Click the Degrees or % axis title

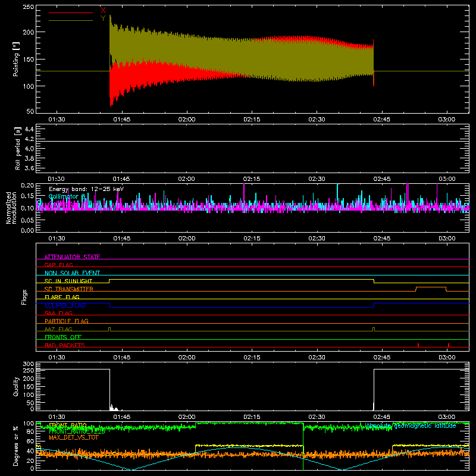[x=16, y=446]
